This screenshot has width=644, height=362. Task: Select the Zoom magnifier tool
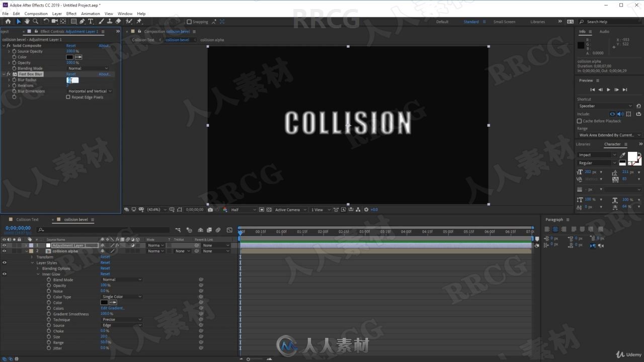coord(36,22)
